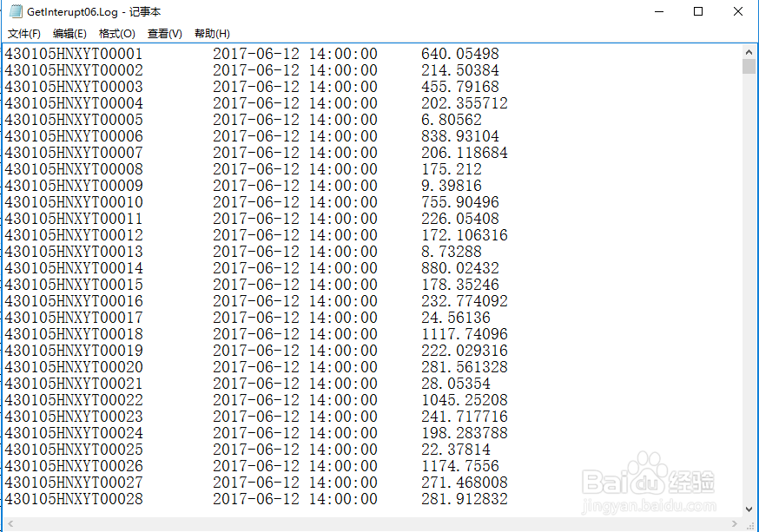Click the Notepad icon in title bar
Image resolution: width=759 pixels, height=532 pixels.
(x=16, y=11)
